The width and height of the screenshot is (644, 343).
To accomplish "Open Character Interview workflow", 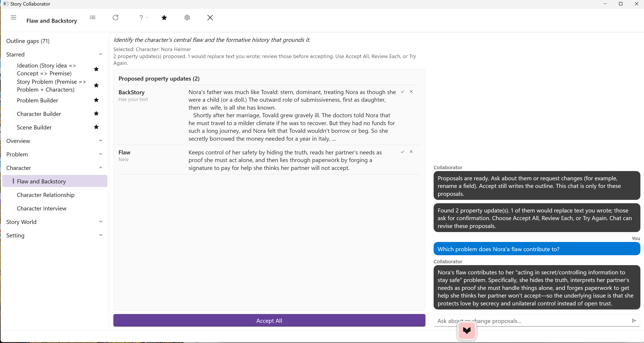I will 42,208.
